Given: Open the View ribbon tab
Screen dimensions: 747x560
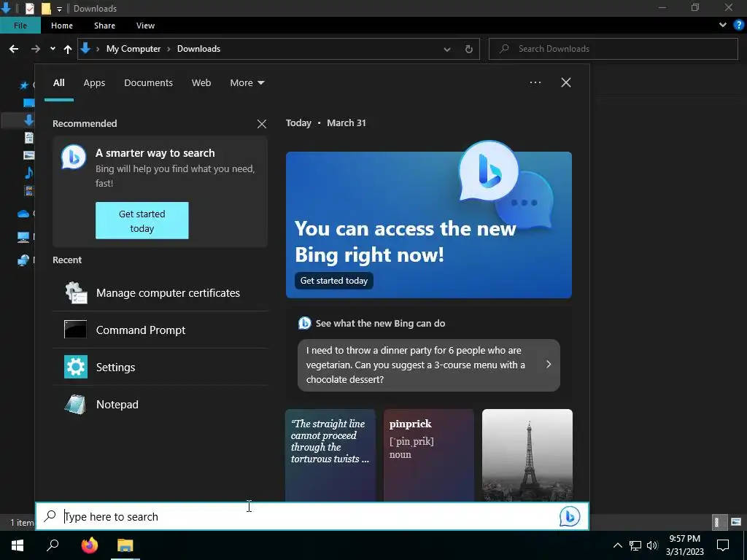Looking at the screenshot, I should click(145, 26).
